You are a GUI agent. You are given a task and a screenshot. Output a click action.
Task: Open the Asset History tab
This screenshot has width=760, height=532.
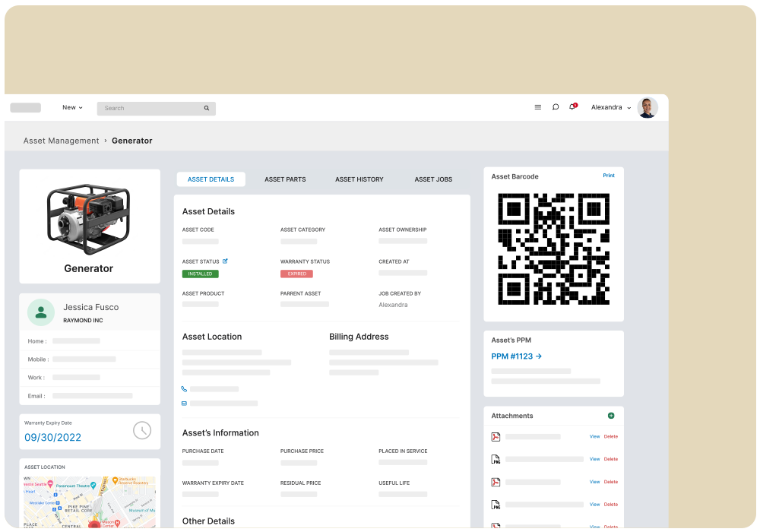[x=359, y=179]
